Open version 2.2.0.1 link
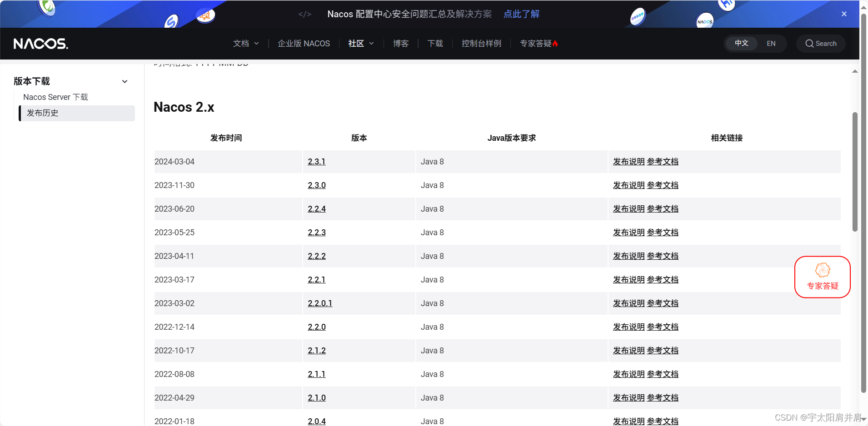This screenshot has width=868, height=426. (x=320, y=303)
